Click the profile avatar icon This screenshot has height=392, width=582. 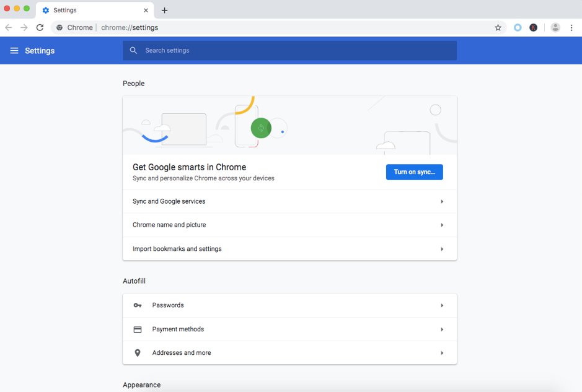tap(555, 28)
